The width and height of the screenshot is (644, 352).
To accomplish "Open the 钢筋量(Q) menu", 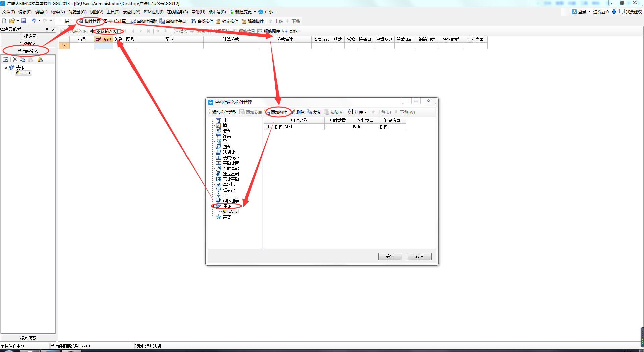I will point(77,12).
